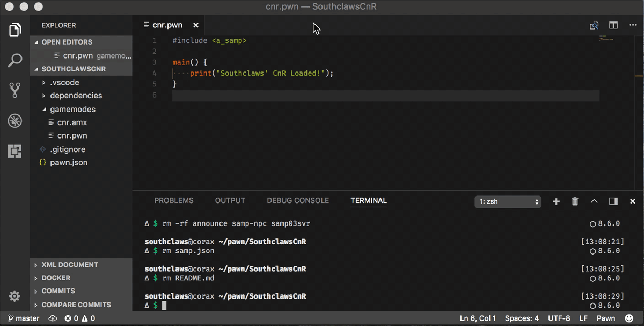Collapse the SOUTHCLAWSCNR folder section
644x326 pixels.
(81, 69)
